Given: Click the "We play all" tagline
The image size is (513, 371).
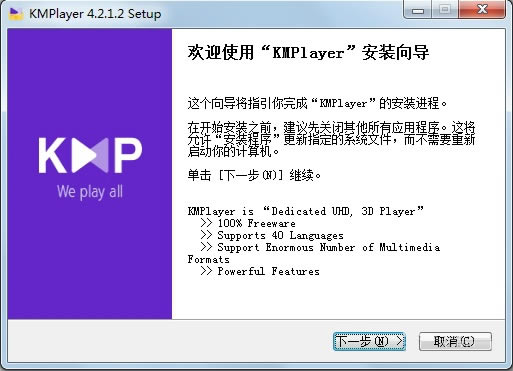Looking at the screenshot, I should pos(90,192).
